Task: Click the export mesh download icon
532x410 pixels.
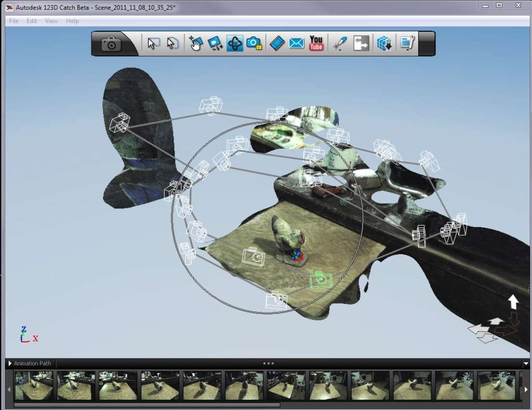Action: [384, 44]
